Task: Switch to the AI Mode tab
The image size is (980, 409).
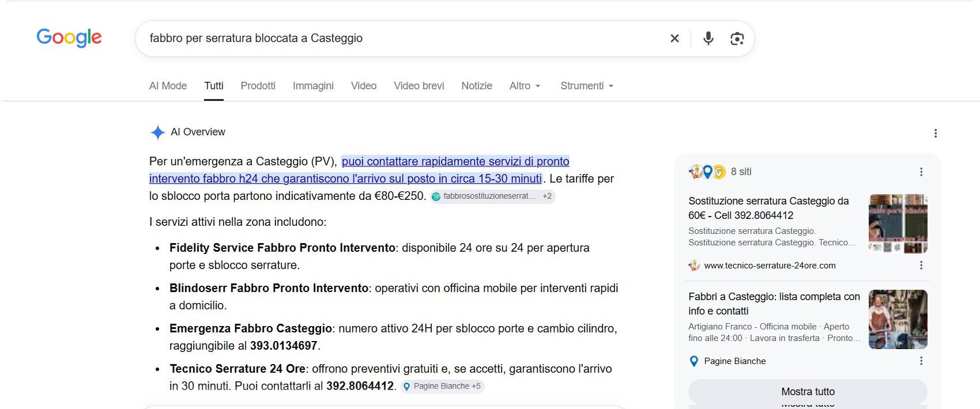Action: [x=168, y=86]
